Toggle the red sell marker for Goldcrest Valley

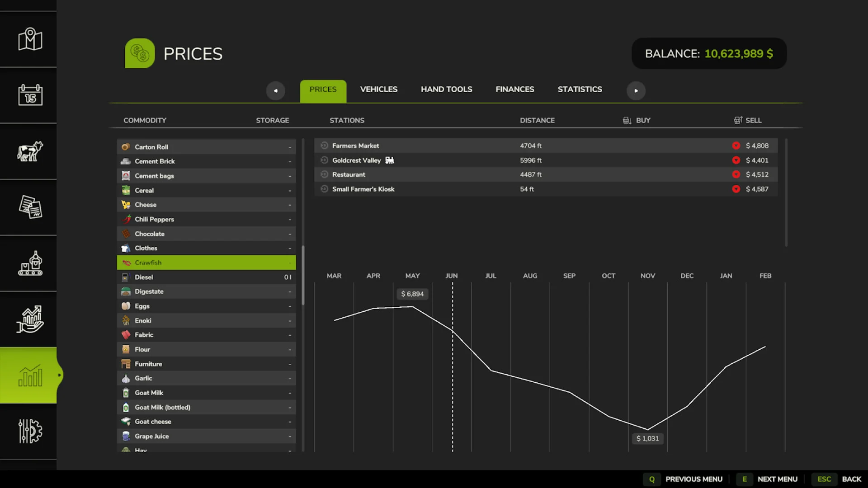[736, 160]
